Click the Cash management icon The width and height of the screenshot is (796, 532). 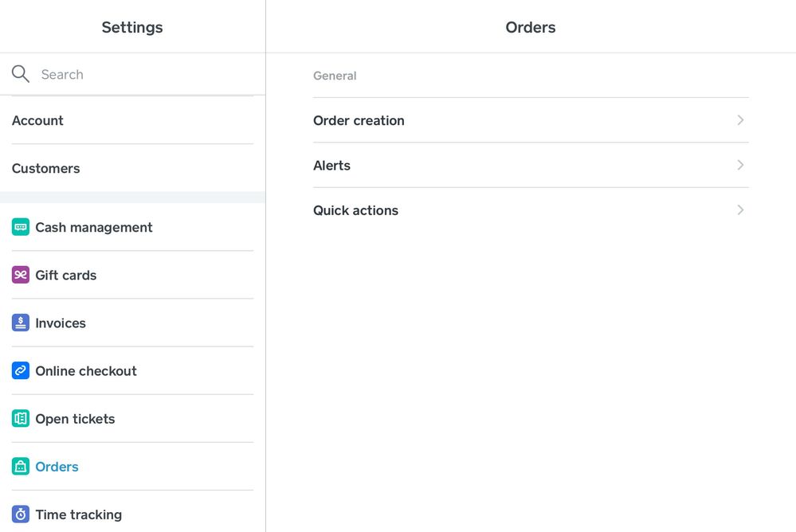tap(21, 227)
